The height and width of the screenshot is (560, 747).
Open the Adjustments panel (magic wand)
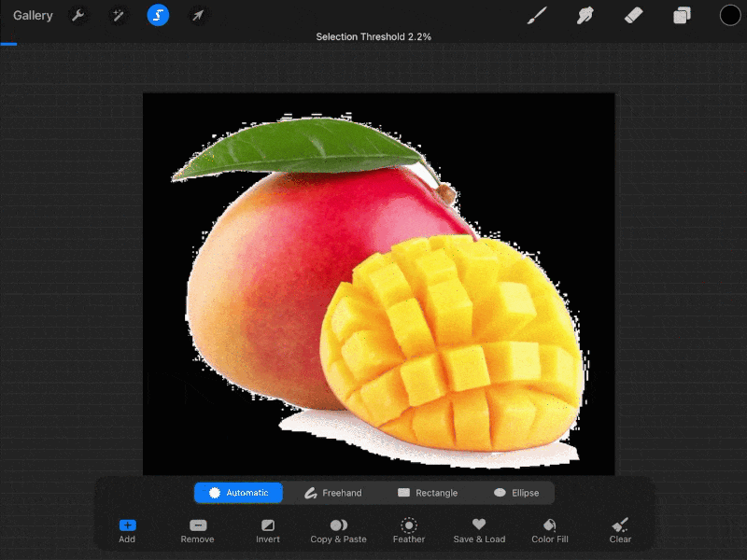pyautogui.click(x=118, y=15)
